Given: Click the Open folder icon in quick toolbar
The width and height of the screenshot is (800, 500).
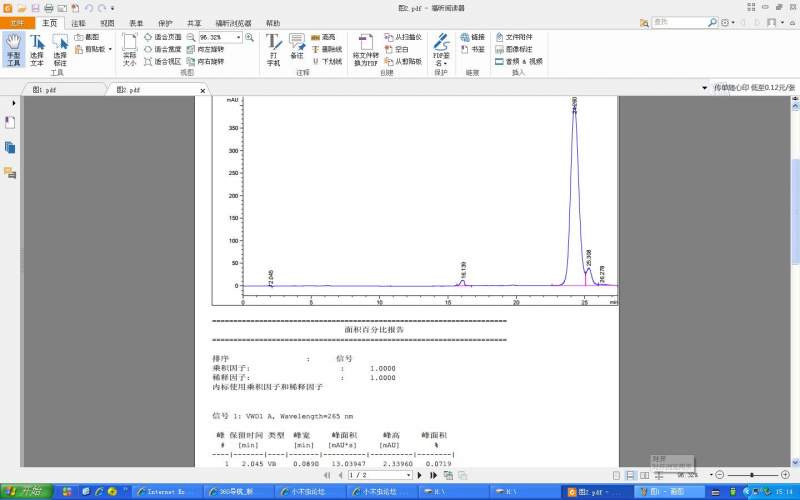Looking at the screenshot, I should [x=21, y=8].
